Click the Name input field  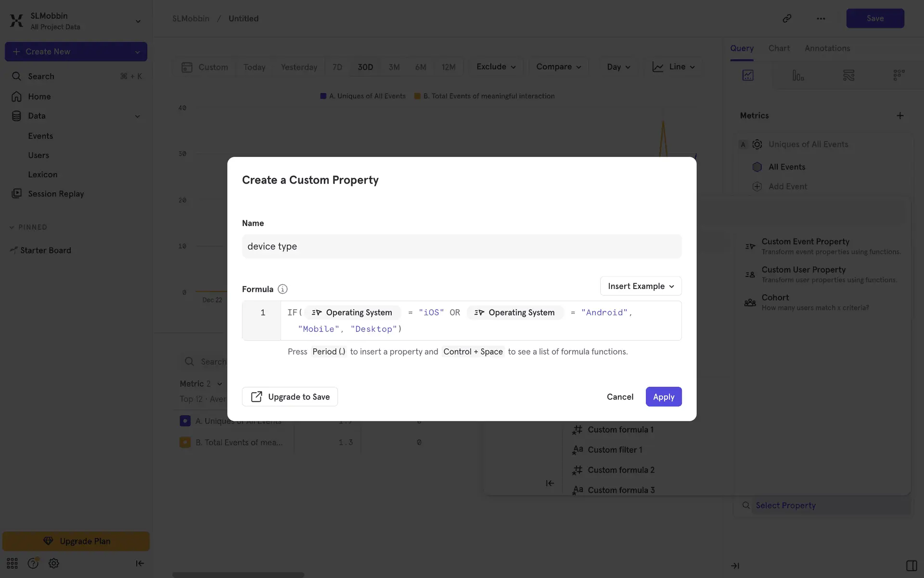coord(462,247)
